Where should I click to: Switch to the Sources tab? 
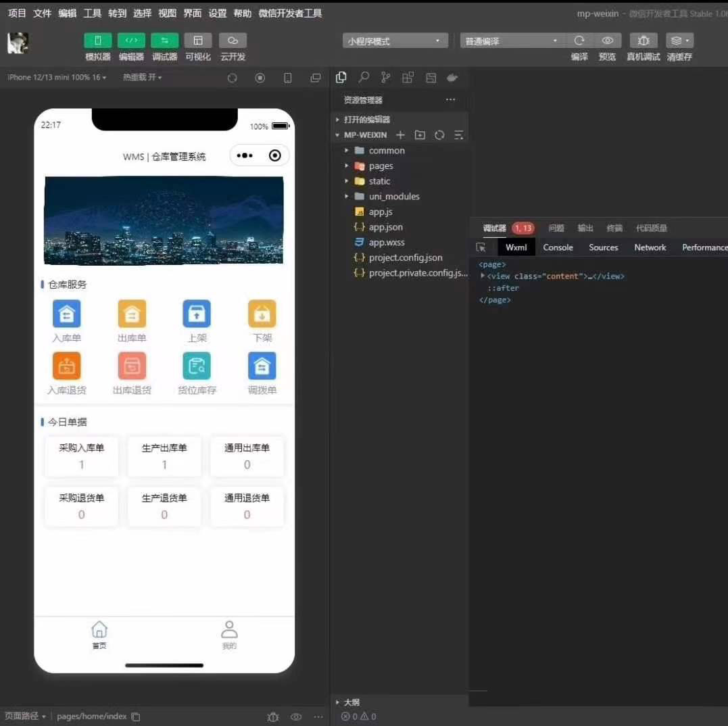tap(603, 247)
